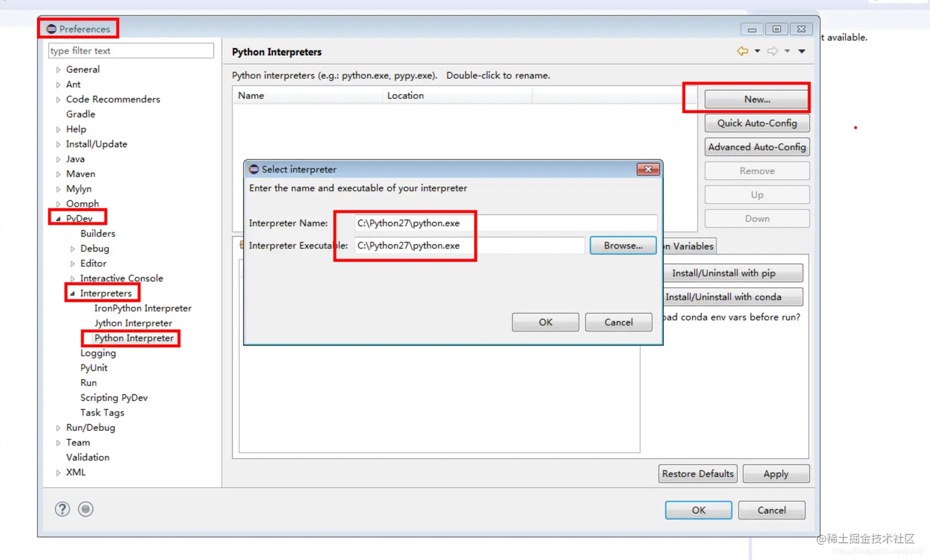Click the back navigation arrow icon
This screenshot has width=930, height=560.
click(742, 51)
